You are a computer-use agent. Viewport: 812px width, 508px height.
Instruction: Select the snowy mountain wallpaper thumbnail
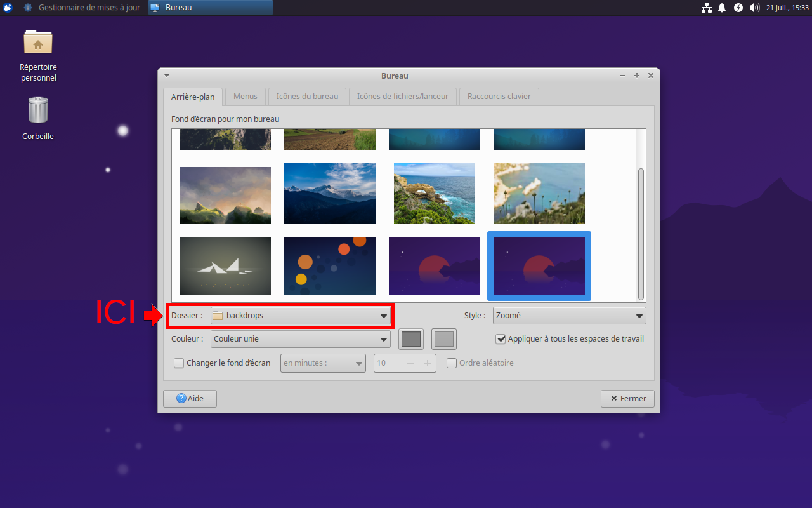(330, 194)
